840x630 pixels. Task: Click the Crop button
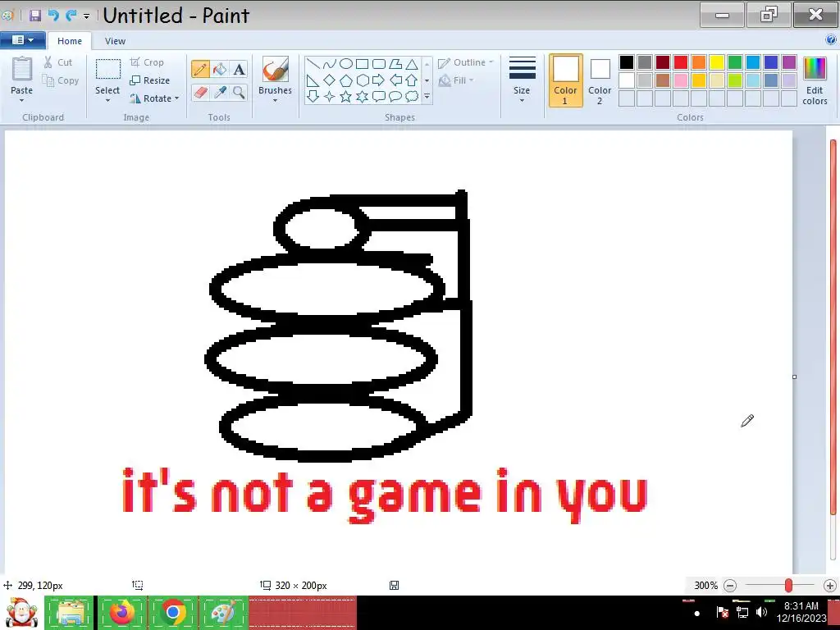click(x=147, y=62)
